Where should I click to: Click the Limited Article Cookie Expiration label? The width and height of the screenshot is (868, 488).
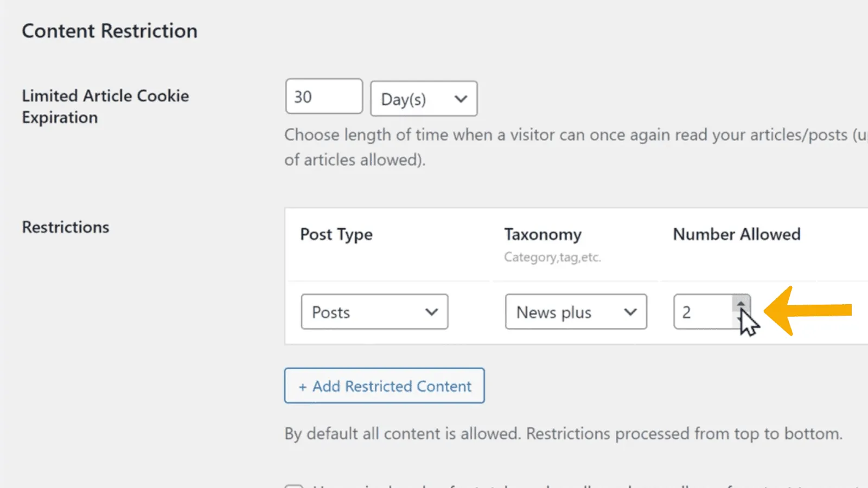[x=105, y=106]
